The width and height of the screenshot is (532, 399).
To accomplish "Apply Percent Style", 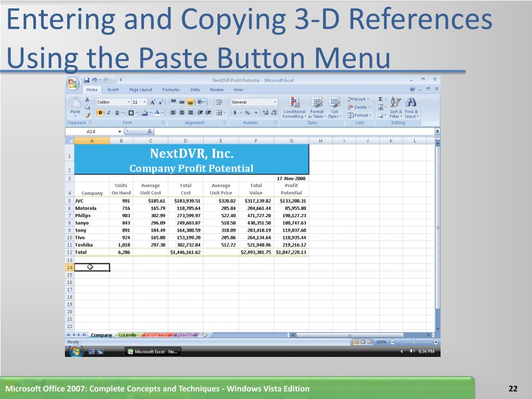I will coord(247,113).
